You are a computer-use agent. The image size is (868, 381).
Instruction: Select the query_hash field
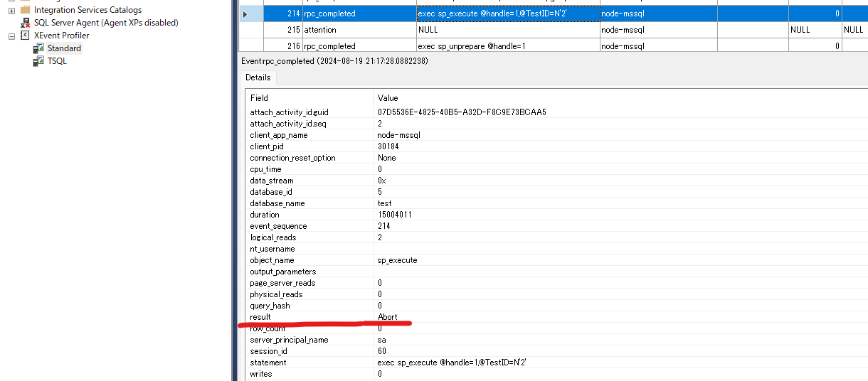point(270,306)
